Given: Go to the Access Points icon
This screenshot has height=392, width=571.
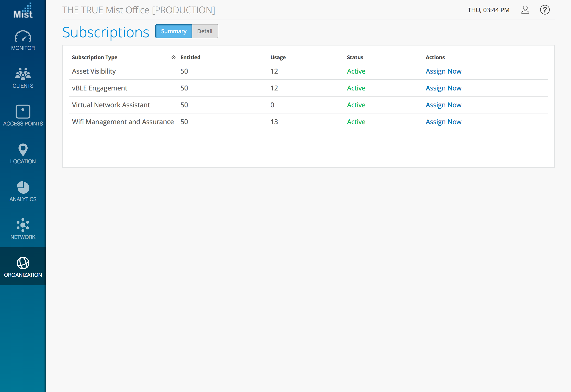Looking at the screenshot, I should [x=23, y=112].
